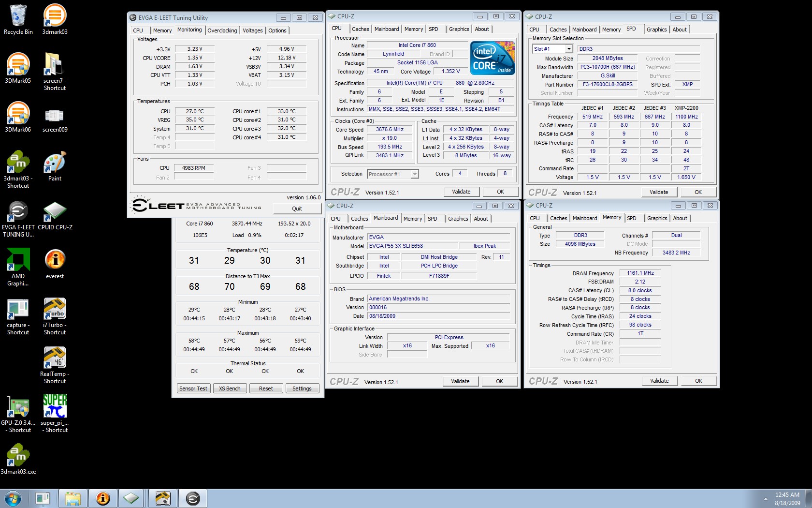Viewport: 812px width, 508px height.
Task: Open the Memory Slot Selection dropdown (Slot #1)
Action: (x=569, y=49)
